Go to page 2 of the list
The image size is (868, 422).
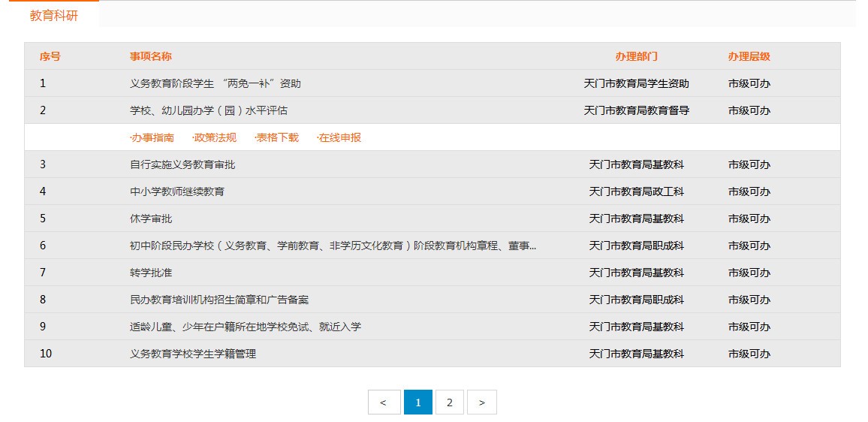(x=450, y=402)
